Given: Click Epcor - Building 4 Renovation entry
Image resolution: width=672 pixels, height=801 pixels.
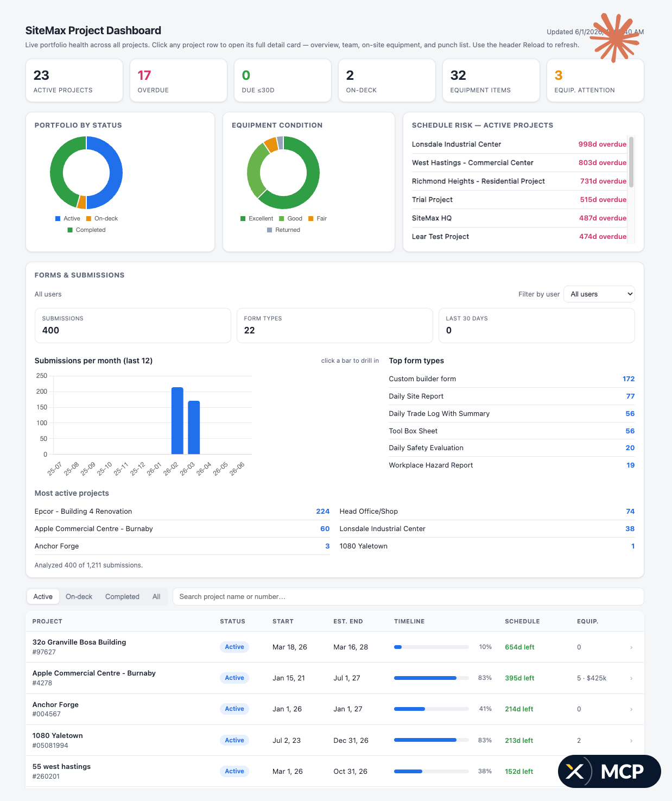Looking at the screenshot, I should [182, 512].
